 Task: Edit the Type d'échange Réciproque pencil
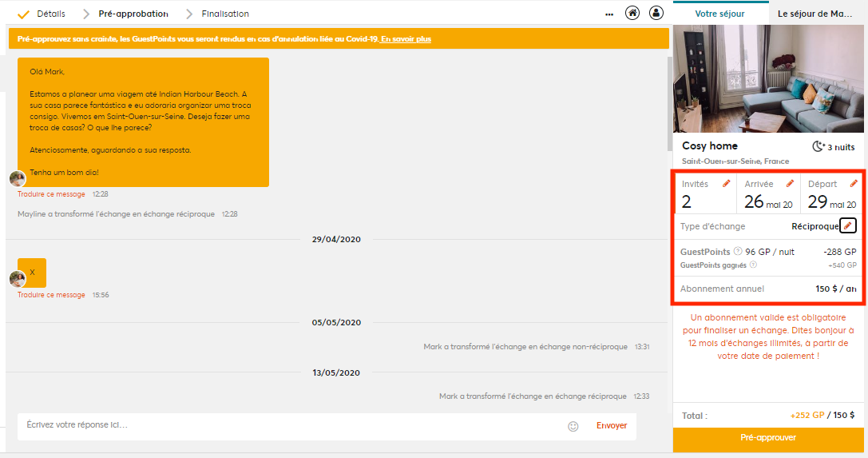[x=847, y=225]
